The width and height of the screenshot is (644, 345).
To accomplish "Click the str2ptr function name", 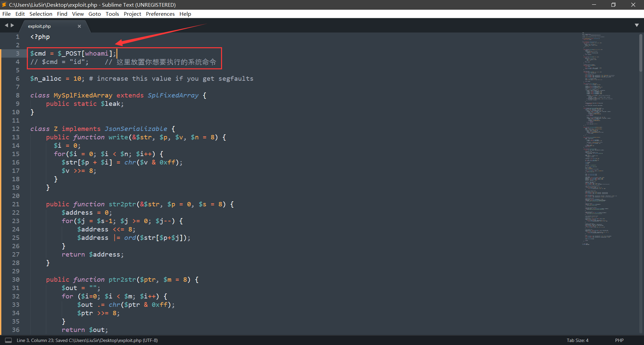I will point(122,204).
